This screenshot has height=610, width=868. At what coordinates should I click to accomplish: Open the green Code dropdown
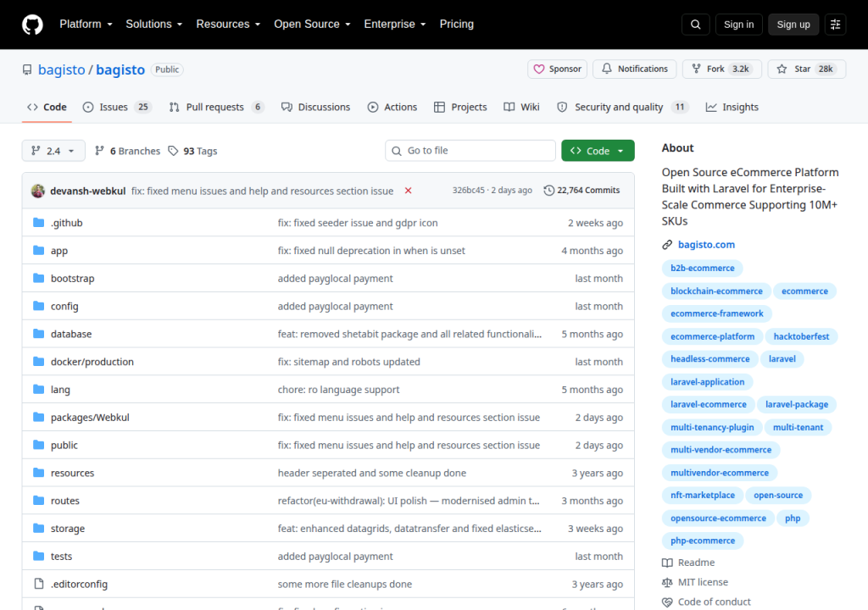point(598,151)
